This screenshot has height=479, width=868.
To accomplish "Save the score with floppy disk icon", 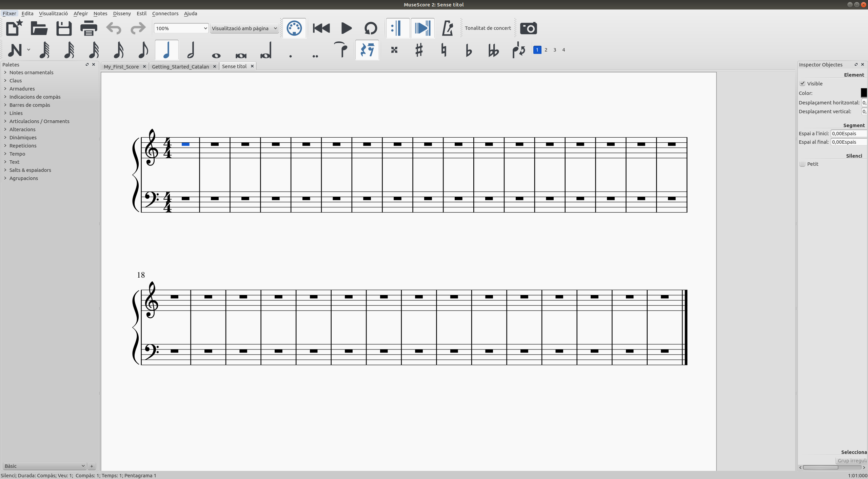I will click(x=64, y=28).
